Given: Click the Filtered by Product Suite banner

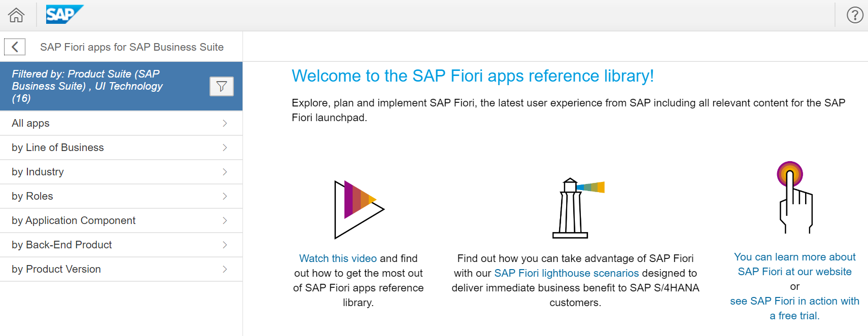Looking at the screenshot, I should pos(101,86).
